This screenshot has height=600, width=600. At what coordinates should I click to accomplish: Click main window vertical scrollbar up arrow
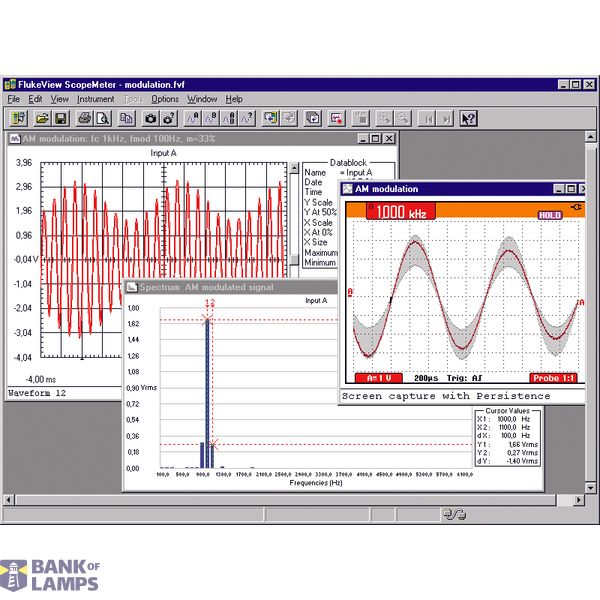pyautogui.click(x=590, y=136)
